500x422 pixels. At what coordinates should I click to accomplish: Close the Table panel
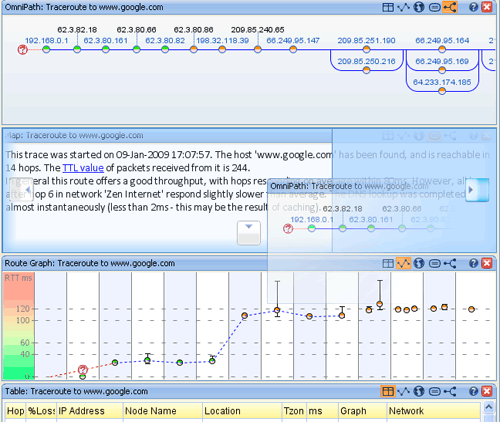pos(487,391)
